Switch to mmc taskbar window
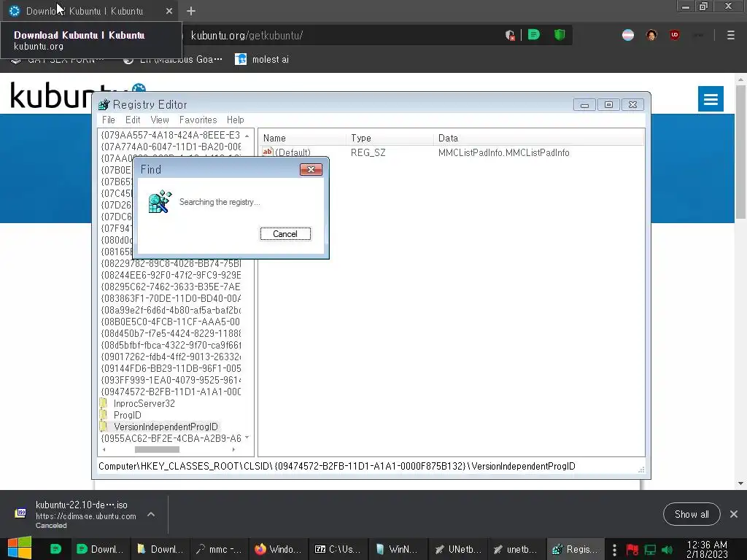The height and width of the screenshot is (560, 747). 219,549
